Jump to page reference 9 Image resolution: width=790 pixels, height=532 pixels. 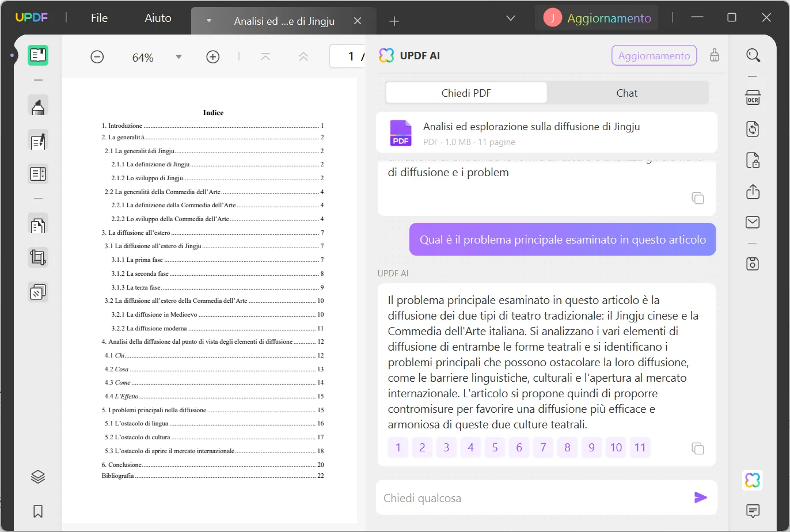click(591, 447)
